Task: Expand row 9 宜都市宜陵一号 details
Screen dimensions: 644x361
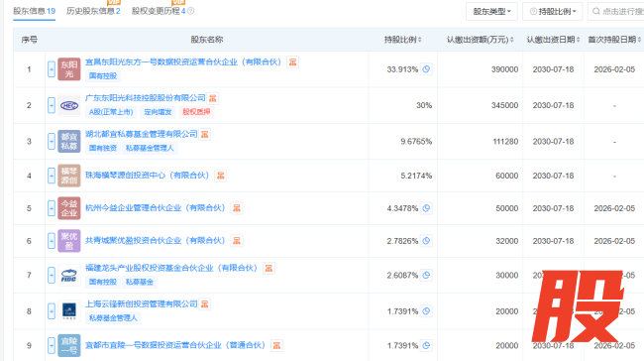Action: tap(52, 345)
